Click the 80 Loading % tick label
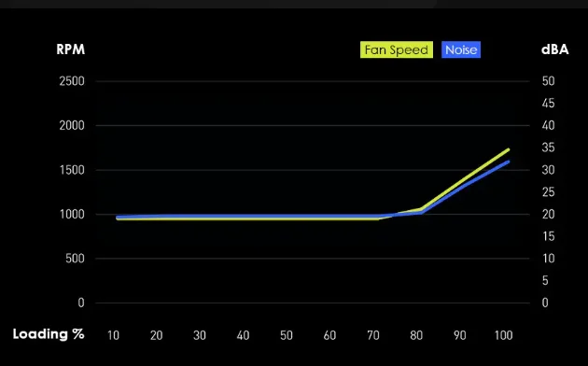This screenshot has height=366, width=588. (416, 335)
